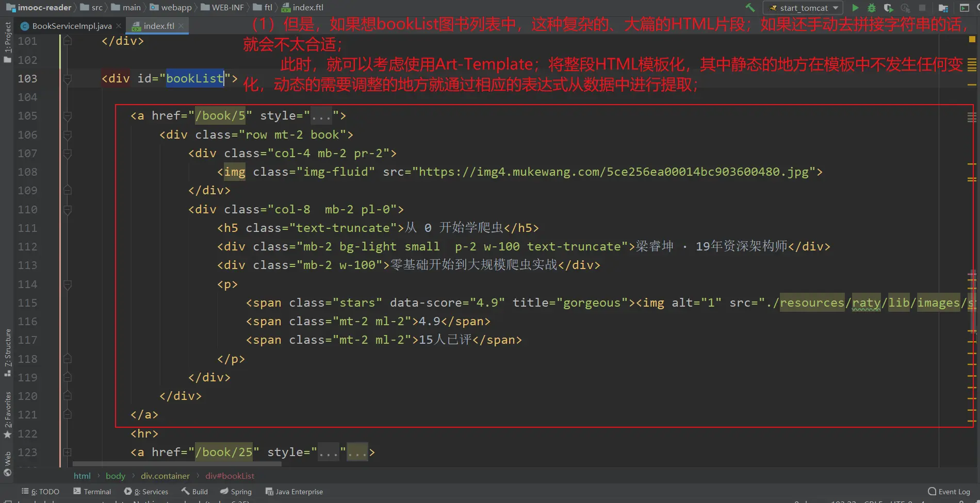Screen dimensions: 980x503
Task: Open the Structure tool window sidebar
Action: pos(7,353)
